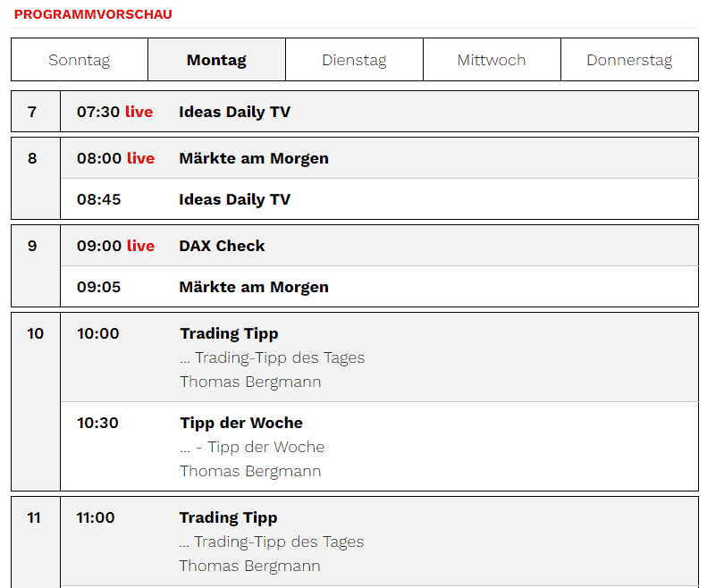Switch to the Mittwoch tab
The width and height of the screenshot is (724, 588).
click(492, 59)
